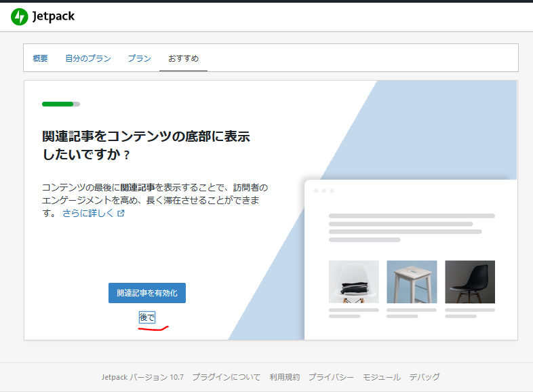533x392 pixels.
Task: Go to the おすすめ tab
Action: point(183,58)
